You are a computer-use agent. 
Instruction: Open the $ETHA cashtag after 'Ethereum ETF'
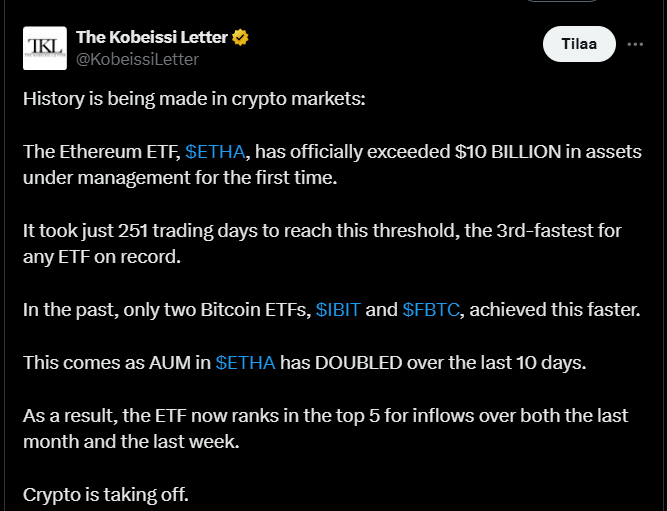pos(215,152)
